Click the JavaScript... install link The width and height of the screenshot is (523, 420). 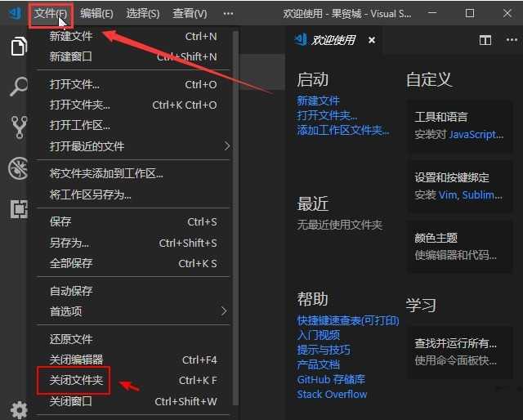[476, 135]
